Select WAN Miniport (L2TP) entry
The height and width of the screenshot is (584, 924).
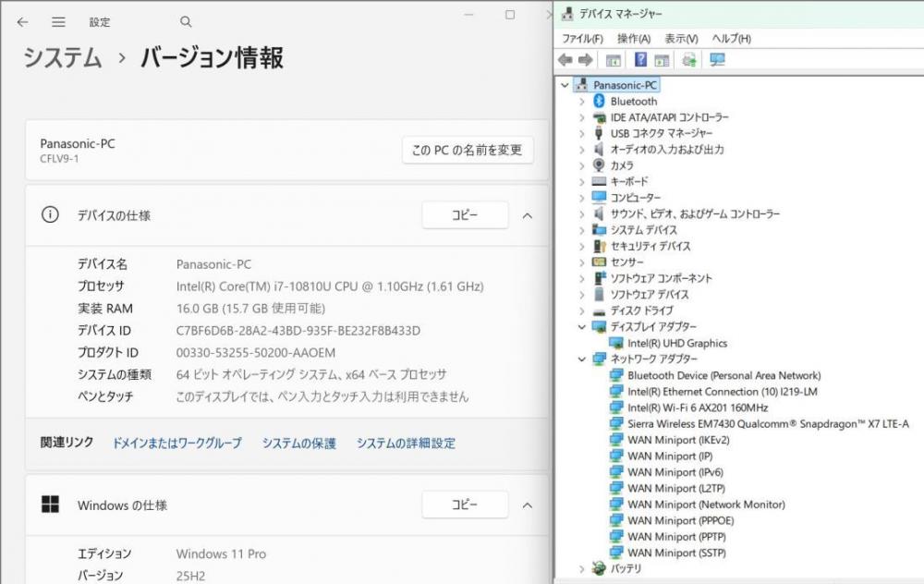(x=676, y=488)
